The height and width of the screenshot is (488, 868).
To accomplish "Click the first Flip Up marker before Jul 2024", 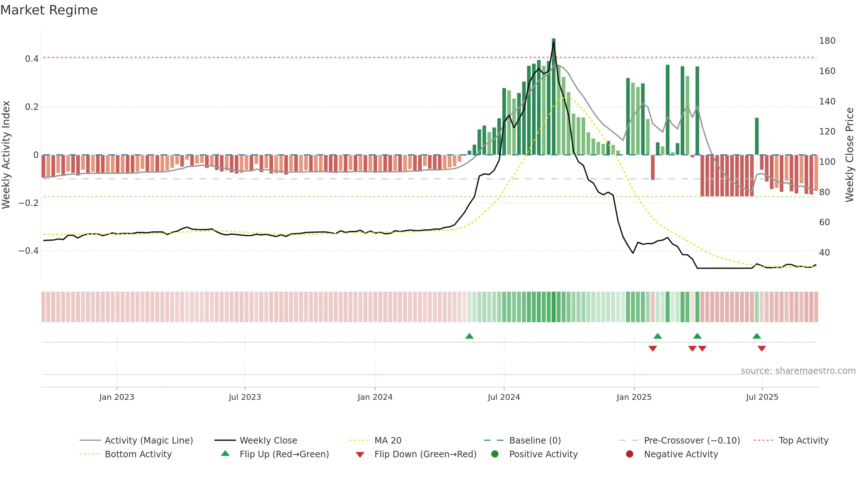I will [469, 336].
